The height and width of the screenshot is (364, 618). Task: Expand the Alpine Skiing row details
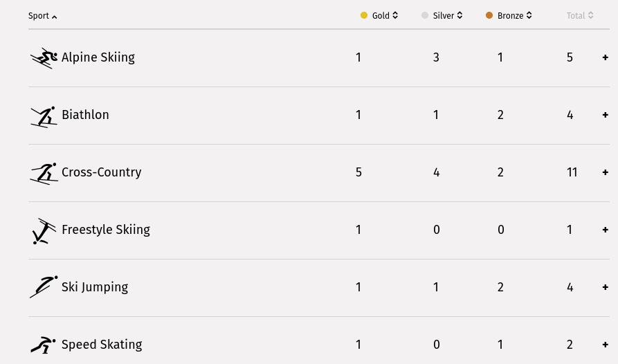pyautogui.click(x=606, y=57)
